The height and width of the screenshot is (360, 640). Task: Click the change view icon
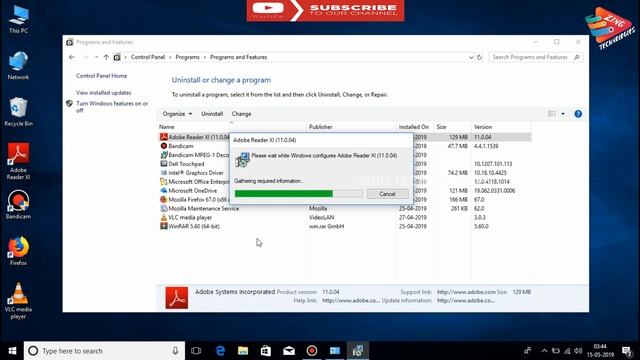(552, 114)
